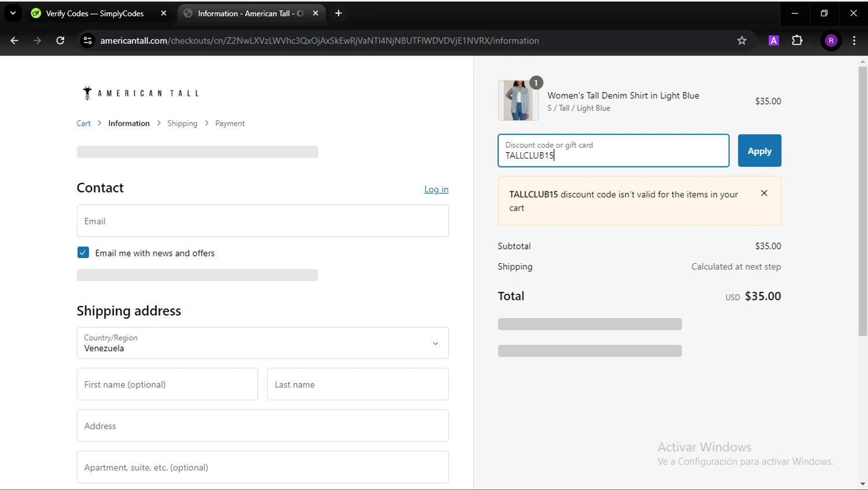Open the Chrome profile avatar menu
The width and height of the screenshot is (868, 490).
tap(831, 40)
